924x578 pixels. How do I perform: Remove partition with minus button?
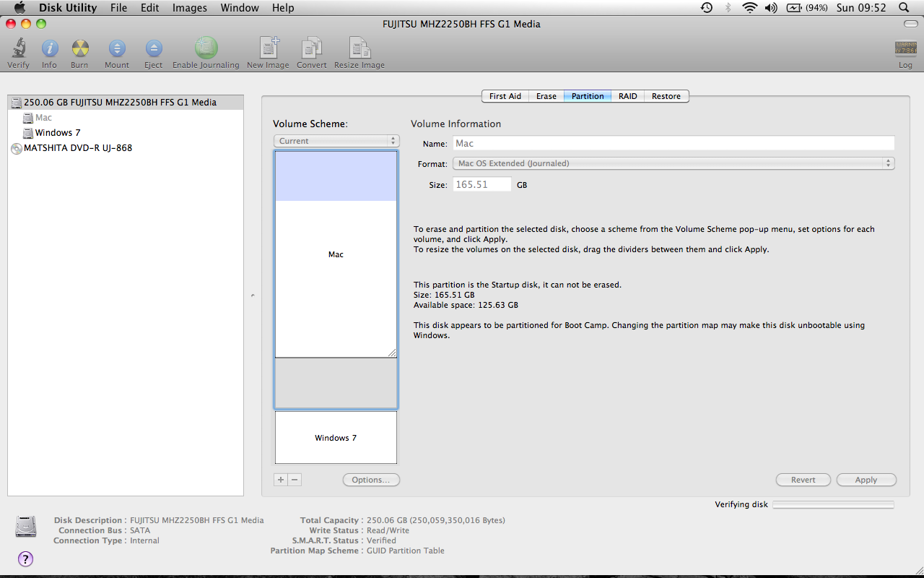[x=295, y=480]
